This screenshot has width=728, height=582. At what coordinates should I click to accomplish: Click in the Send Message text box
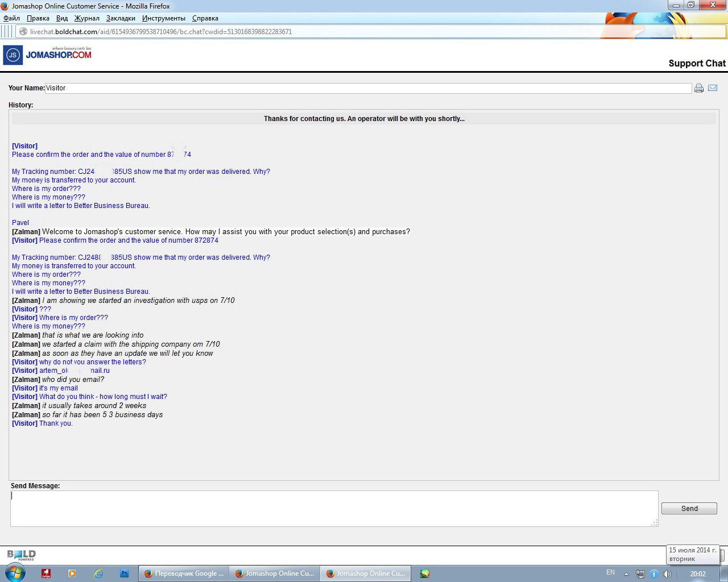point(334,509)
